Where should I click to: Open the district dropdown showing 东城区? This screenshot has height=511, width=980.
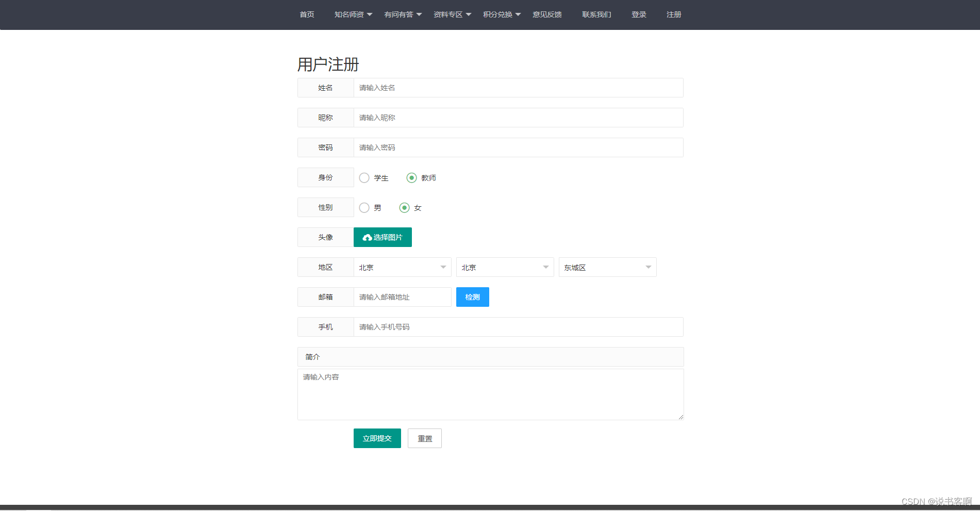607,267
